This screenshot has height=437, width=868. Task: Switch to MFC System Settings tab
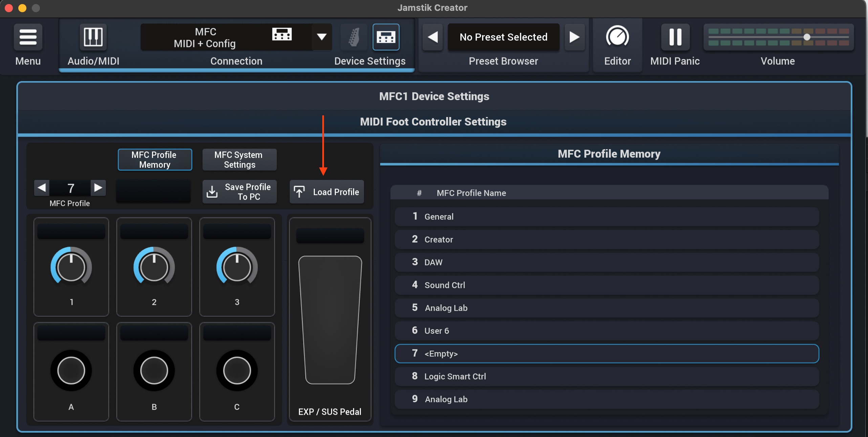point(239,160)
